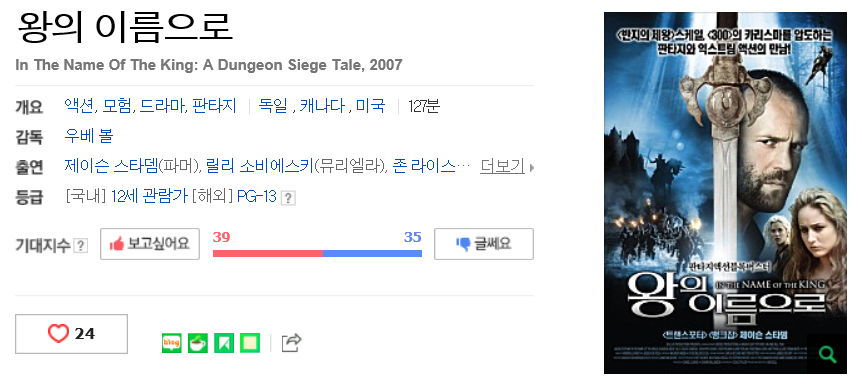Image resolution: width=862 pixels, height=385 pixels.
Task: Click the heart like icon
Action: (x=58, y=333)
